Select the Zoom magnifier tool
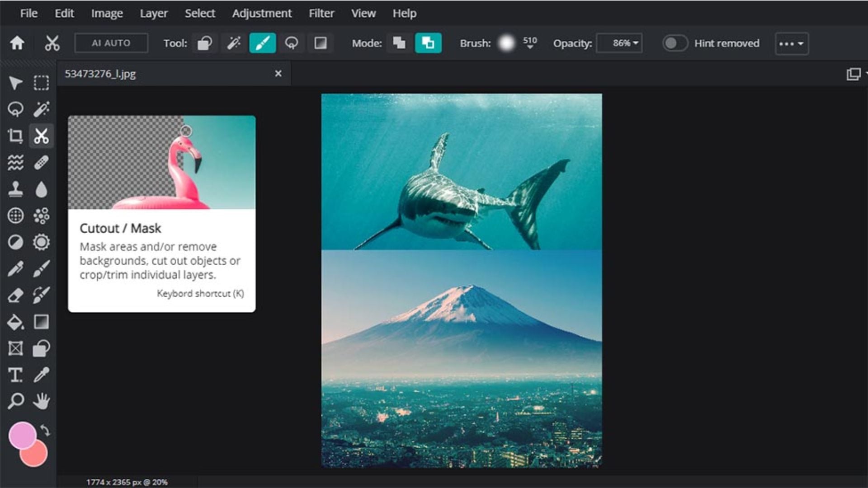 tap(15, 401)
